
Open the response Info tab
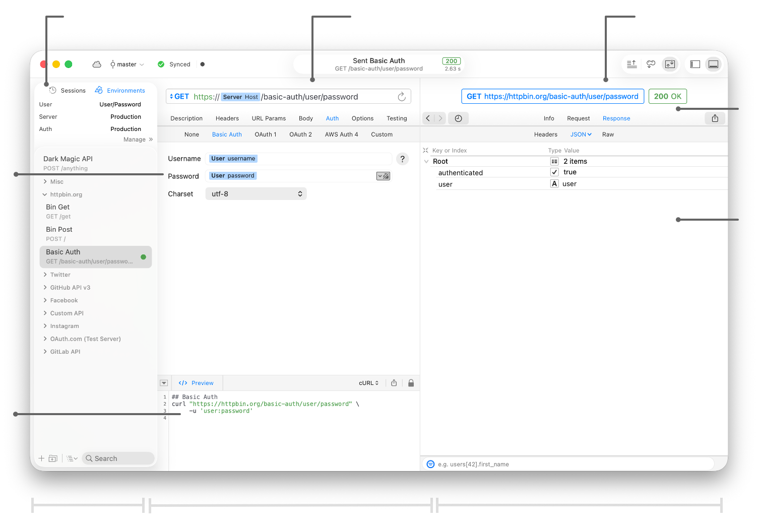[549, 119]
